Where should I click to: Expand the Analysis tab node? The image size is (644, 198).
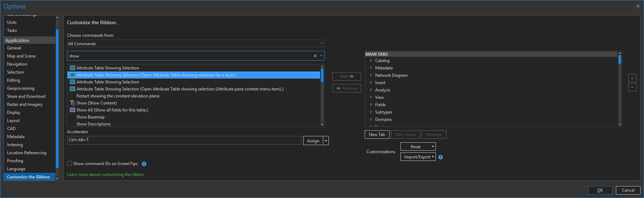(371, 90)
